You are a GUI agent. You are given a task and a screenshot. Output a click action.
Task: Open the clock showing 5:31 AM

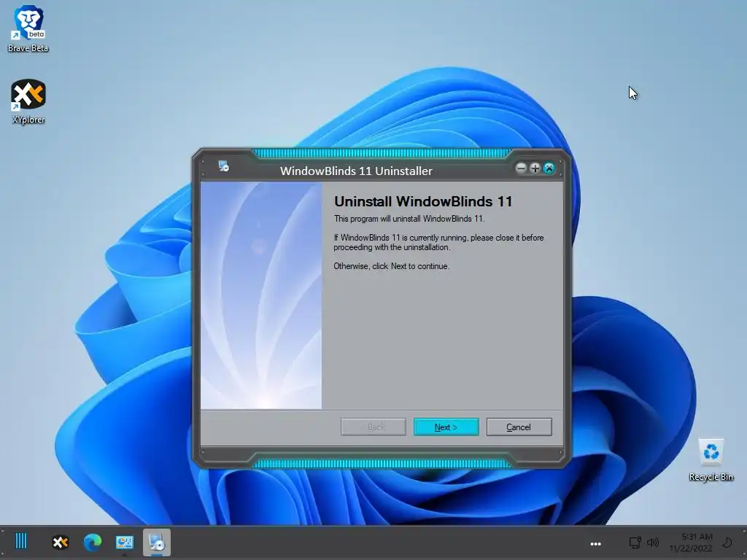point(691,542)
